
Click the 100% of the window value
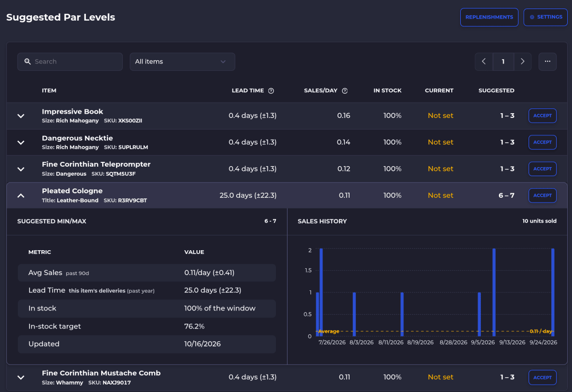(x=220, y=308)
